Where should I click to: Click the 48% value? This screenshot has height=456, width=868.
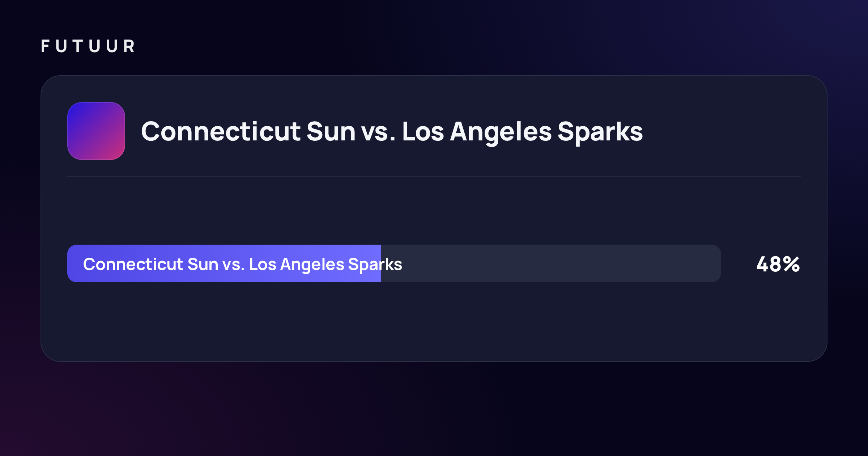(x=778, y=264)
